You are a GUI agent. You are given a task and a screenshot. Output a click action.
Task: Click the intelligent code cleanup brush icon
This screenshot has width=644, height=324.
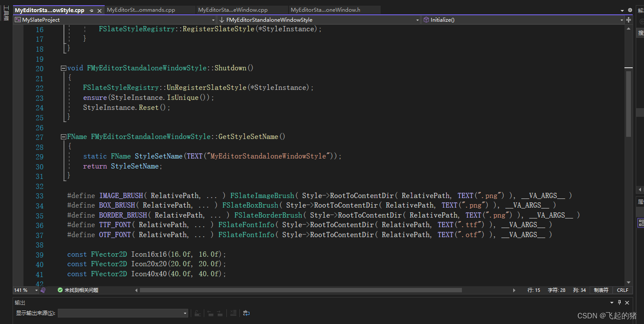[43, 290]
